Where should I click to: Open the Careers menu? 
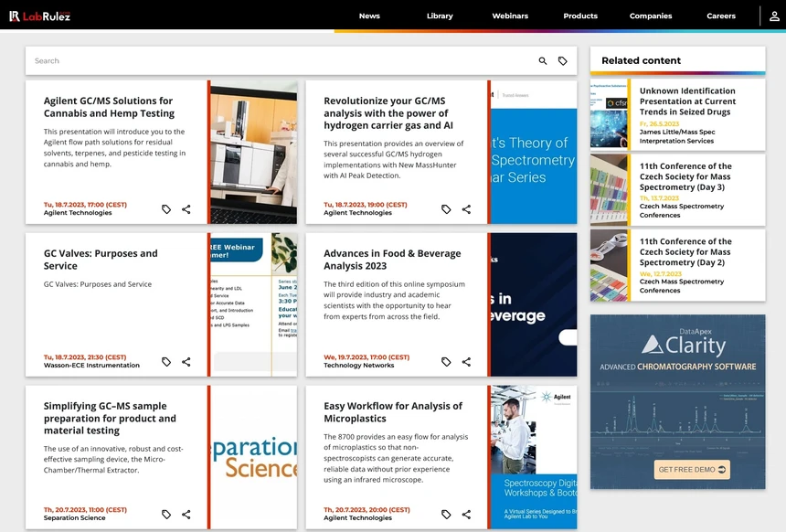tap(721, 16)
